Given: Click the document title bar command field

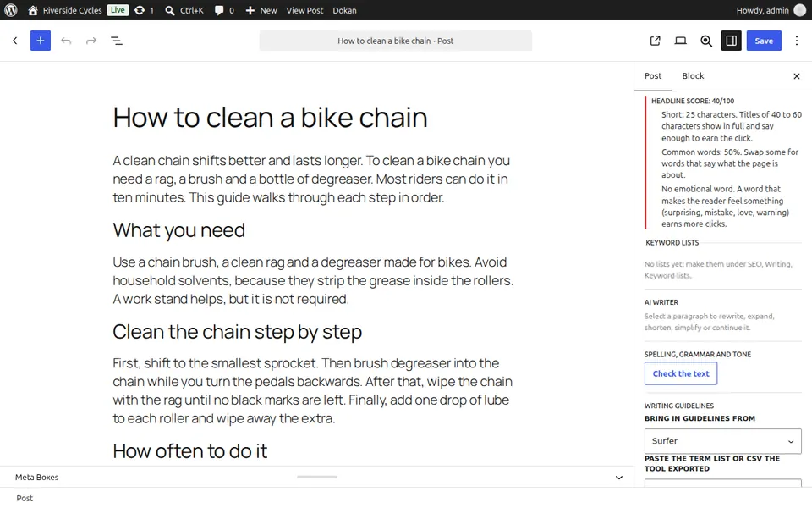Looking at the screenshot, I should pos(396,41).
